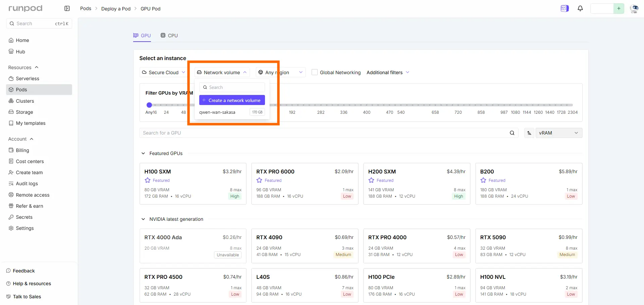Screen dimensions: 644x305
Task: Select the L40S GPU card
Action: click(x=305, y=286)
